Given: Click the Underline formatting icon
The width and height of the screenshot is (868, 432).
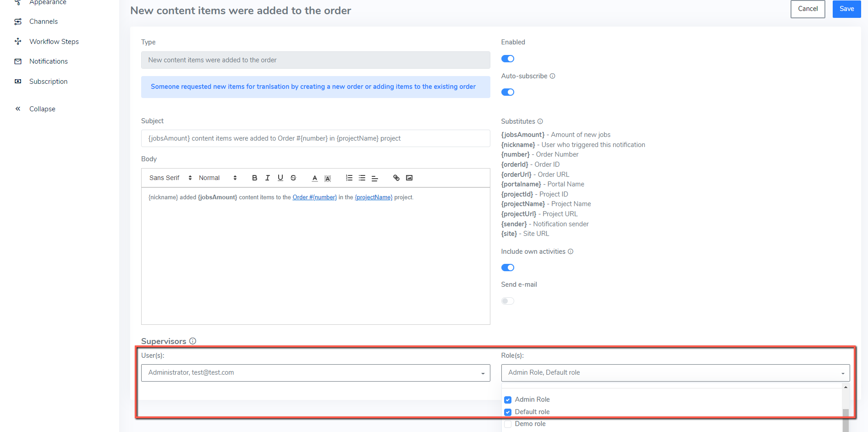Looking at the screenshot, I should click(x=280, y=178).
